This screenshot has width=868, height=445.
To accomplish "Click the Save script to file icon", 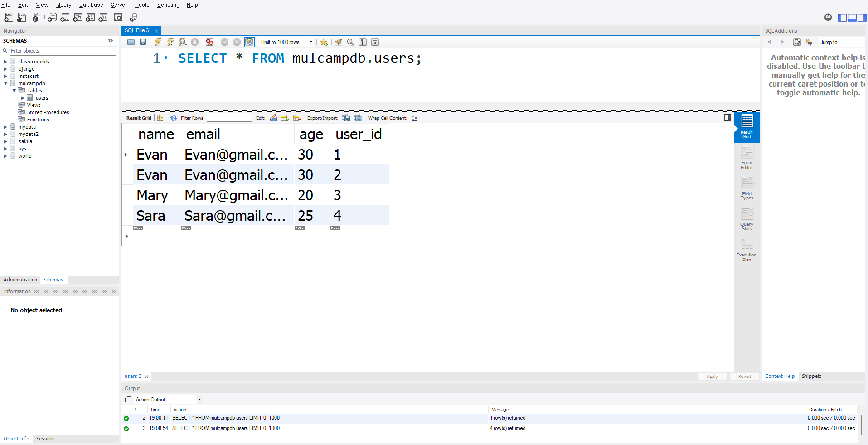I will coord(143,42).
